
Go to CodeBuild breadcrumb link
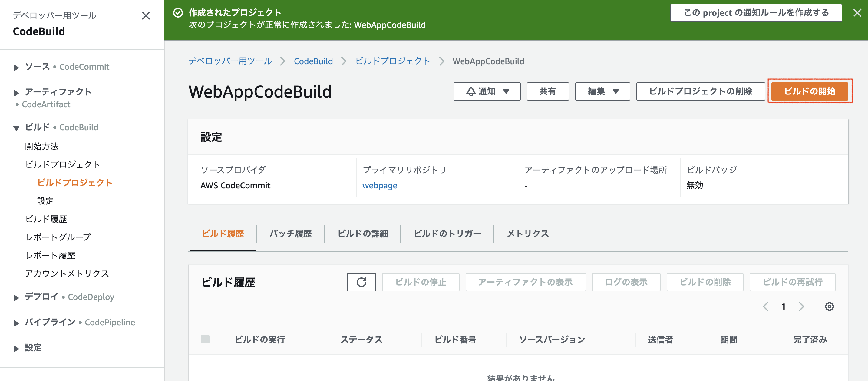point(313,61)
